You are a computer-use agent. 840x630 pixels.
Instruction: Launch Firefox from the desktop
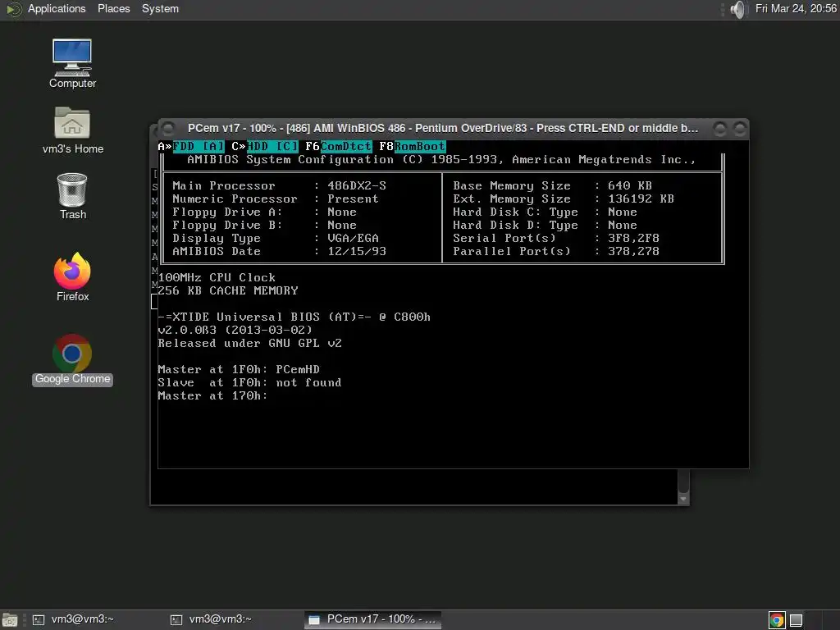point(72,277)
